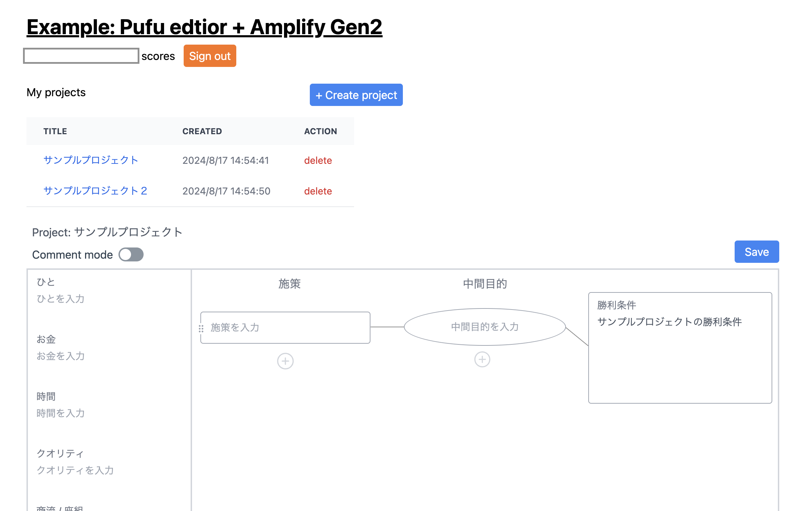The width and height of the screenshot is (812, 511).
Task: Click the クオリティを入力 field
Action: click(75, 470)
